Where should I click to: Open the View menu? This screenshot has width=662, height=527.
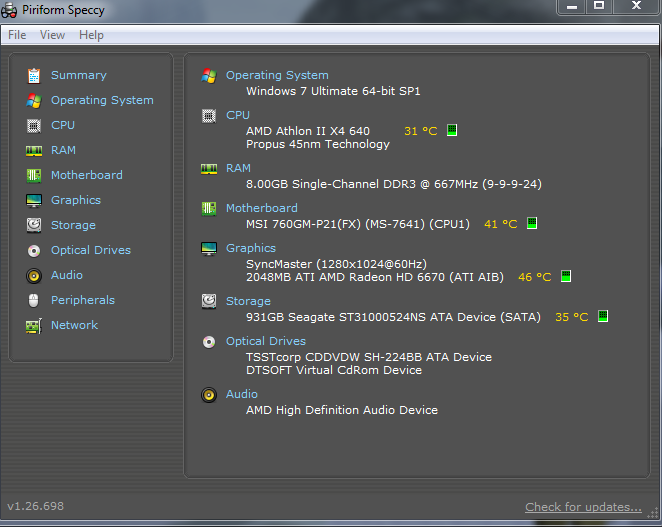coord(52,35)
